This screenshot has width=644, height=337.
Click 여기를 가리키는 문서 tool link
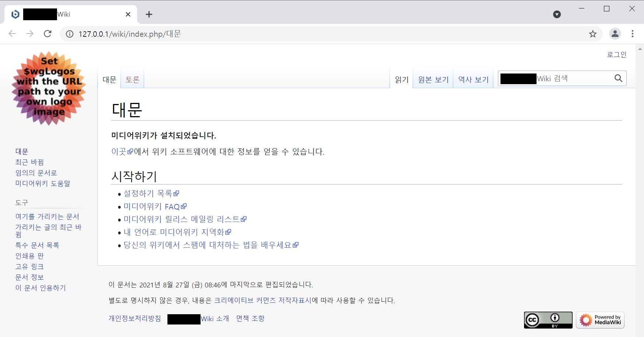click(x=47, y=216)
